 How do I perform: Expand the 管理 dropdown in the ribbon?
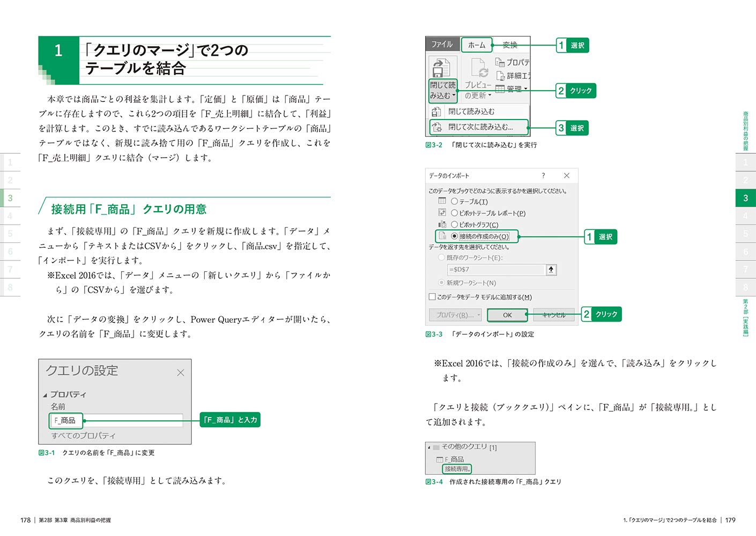[525, 89]
